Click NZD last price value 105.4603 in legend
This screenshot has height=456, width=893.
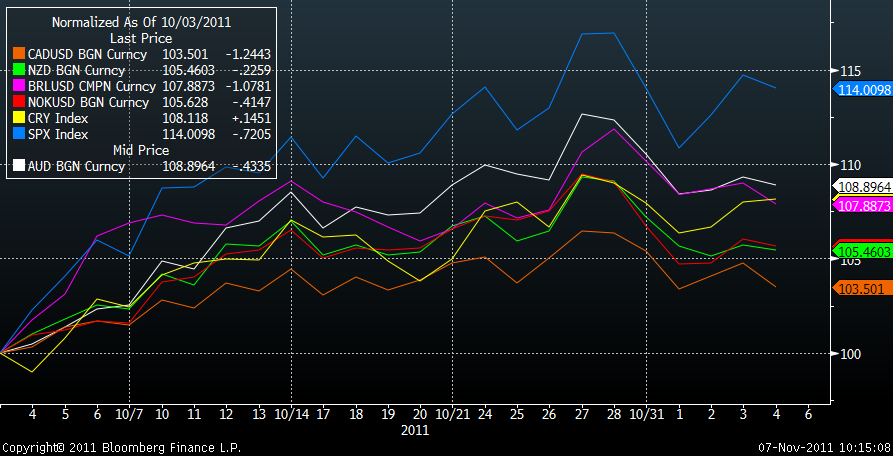point(187,71)
